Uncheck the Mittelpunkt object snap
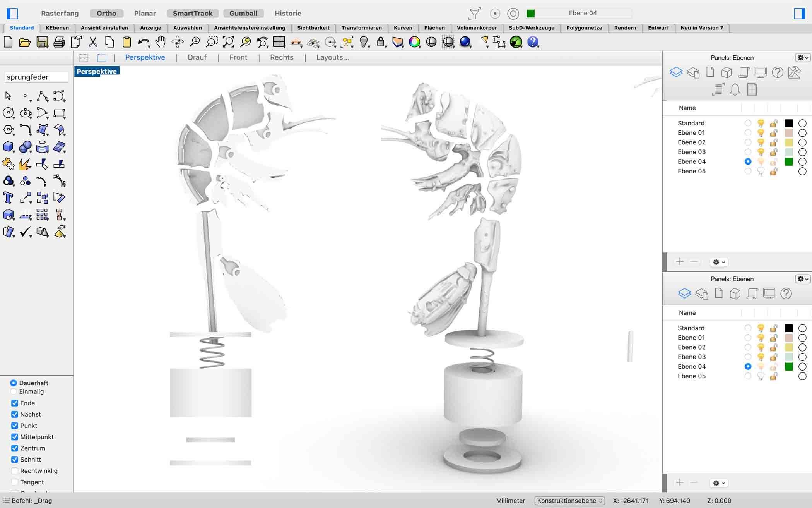The width and height of the screenshot is (812, 508). point(15,437)
